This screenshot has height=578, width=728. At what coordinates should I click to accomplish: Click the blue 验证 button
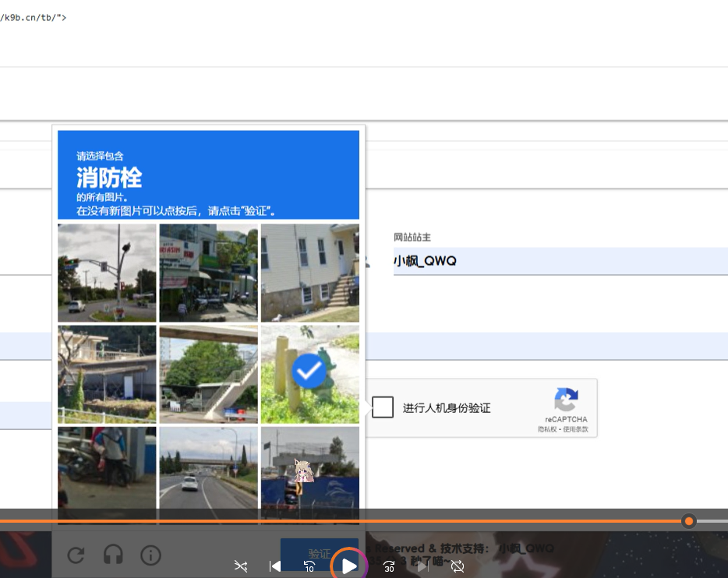click(320, 553)
